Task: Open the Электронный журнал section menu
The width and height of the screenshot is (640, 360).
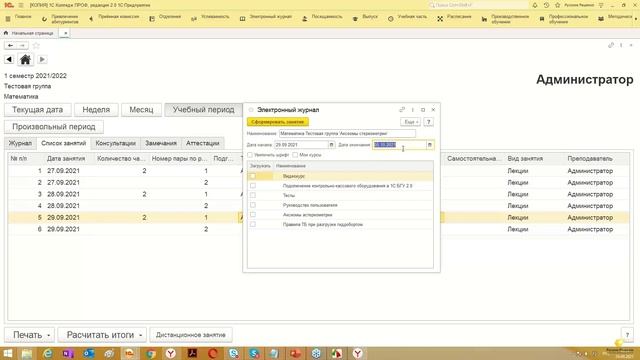Action: tap(266, 19)
